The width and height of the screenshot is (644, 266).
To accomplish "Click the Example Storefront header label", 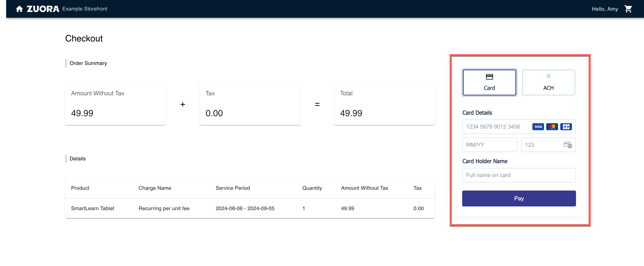I will pos(84,9).
